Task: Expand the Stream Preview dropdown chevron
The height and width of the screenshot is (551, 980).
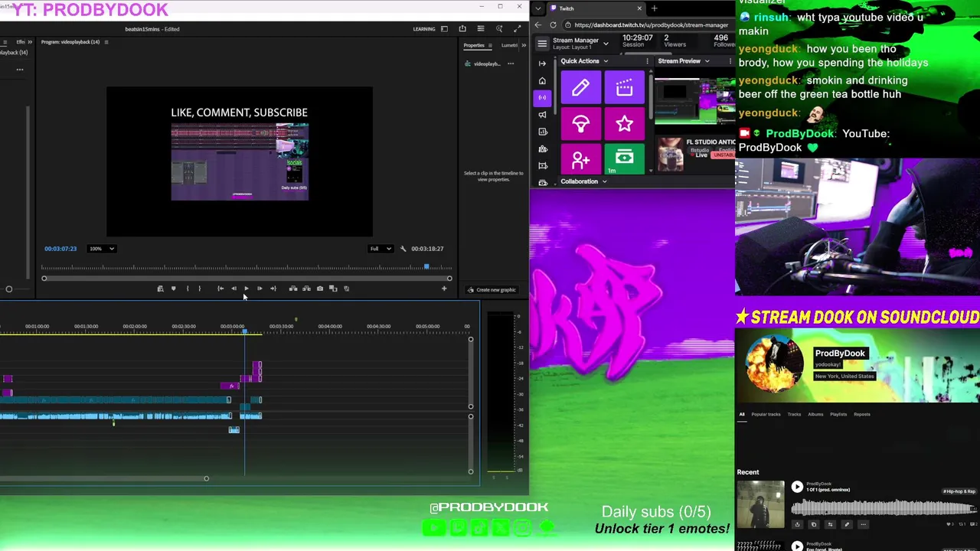Action: point(707,61)
